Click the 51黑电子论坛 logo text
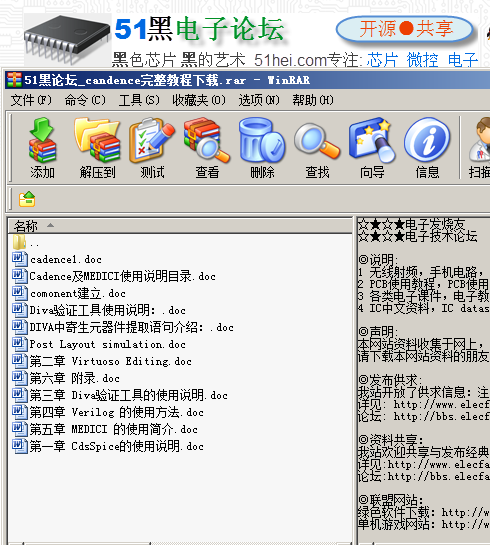The width and height of the screenshot is (490, 545). [200, 29]
